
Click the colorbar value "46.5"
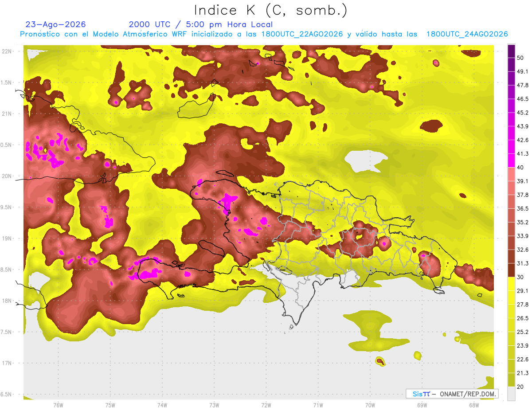[x=523, y=99]
